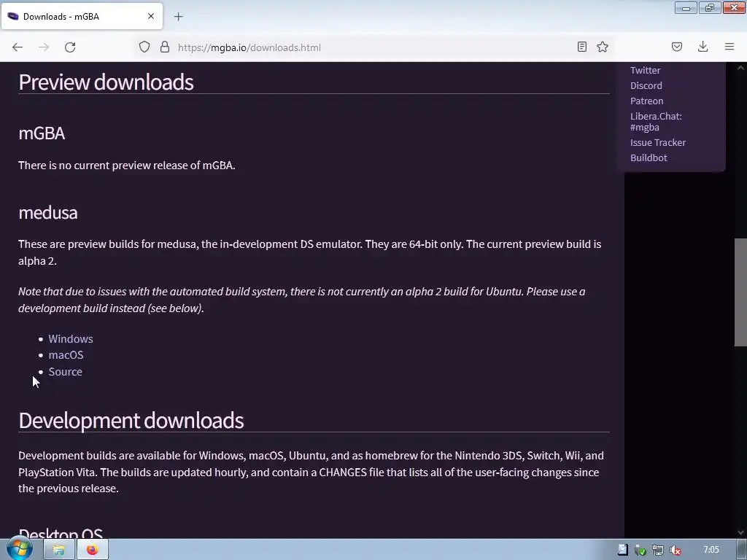Image resolution: width=747 pixels, height=560 pixels.
Task: Click the medusa section heading
Action: pos(47,212)
